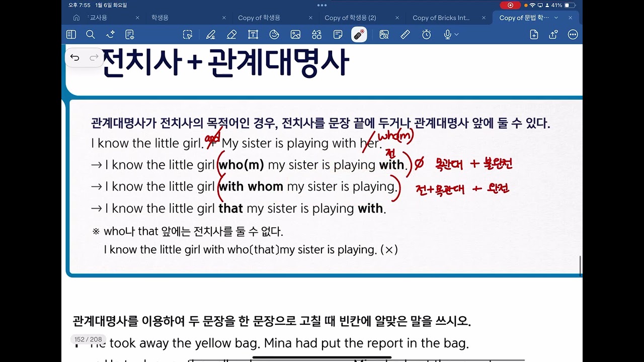Screen dimensions: 644x362
Task: Open the three-dot multitasking menu at top
Action: 322,5
